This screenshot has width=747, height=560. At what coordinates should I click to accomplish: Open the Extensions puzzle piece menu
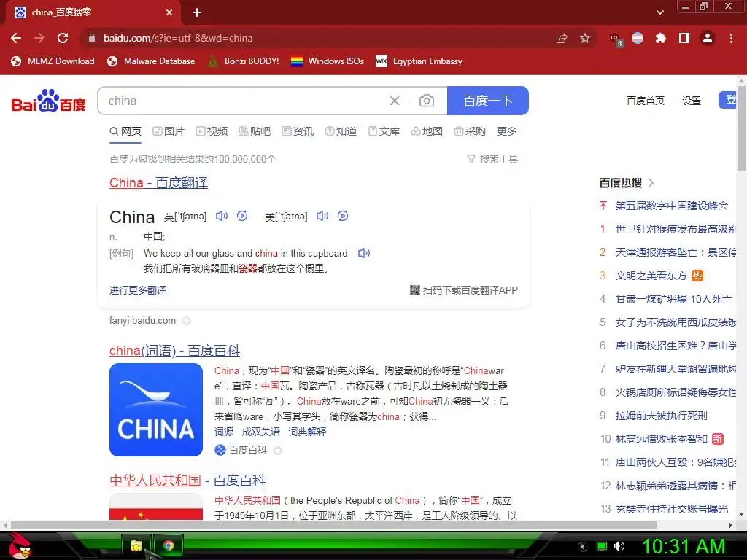660,38
